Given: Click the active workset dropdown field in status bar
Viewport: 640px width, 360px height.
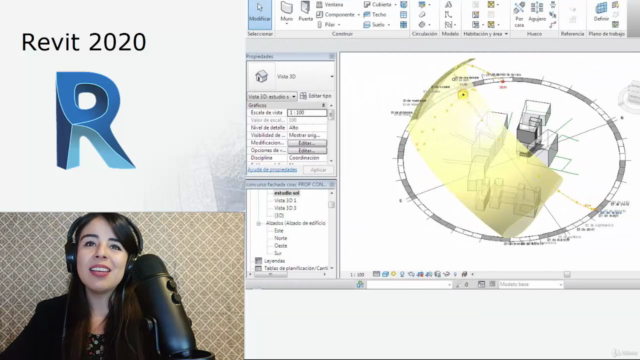Looking at the screenshot, I should pos(409,284).
